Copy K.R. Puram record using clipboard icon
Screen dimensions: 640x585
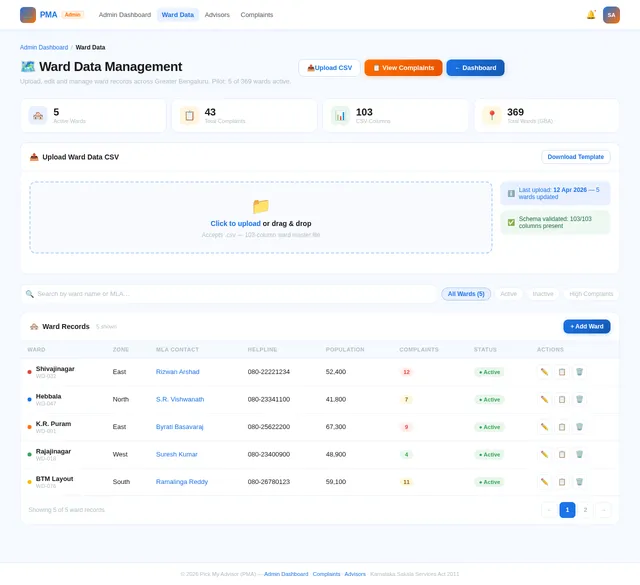562,427
